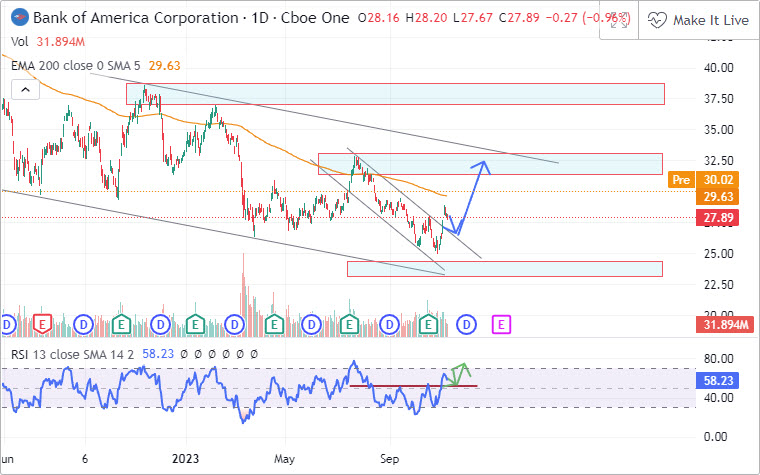Click the Pre 30.02 pre-market price label
This screenshot has width=760, height=475.
pos(696,180)
